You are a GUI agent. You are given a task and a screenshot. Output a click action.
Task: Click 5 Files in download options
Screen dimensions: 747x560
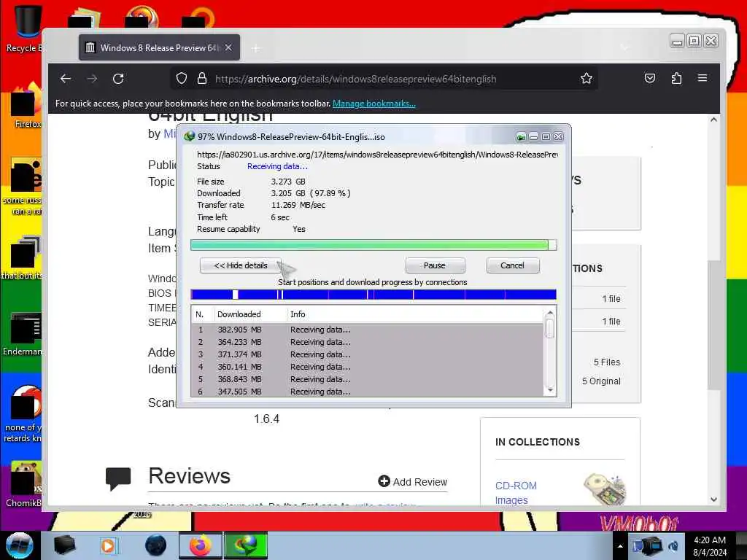(x=607, y=362)
